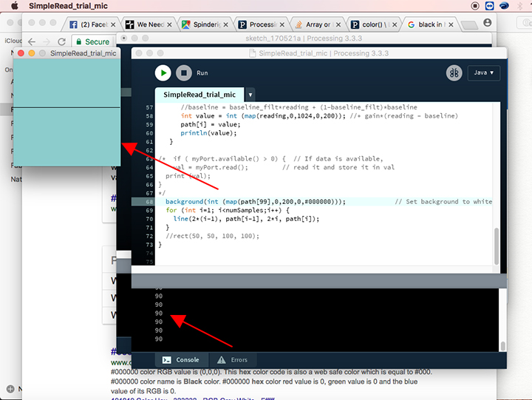Open the black in Google browser tab
Screen dimensions: 532x400
tap(430, 24)
